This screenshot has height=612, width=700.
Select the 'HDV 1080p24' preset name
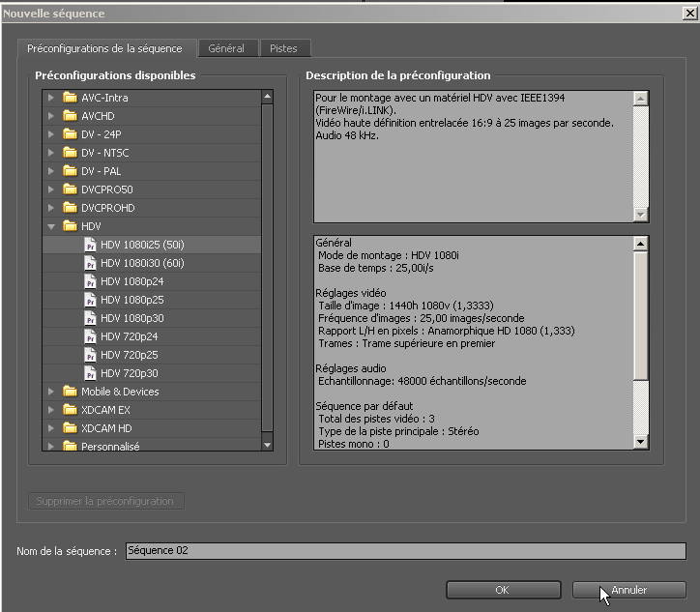(132, 281)
